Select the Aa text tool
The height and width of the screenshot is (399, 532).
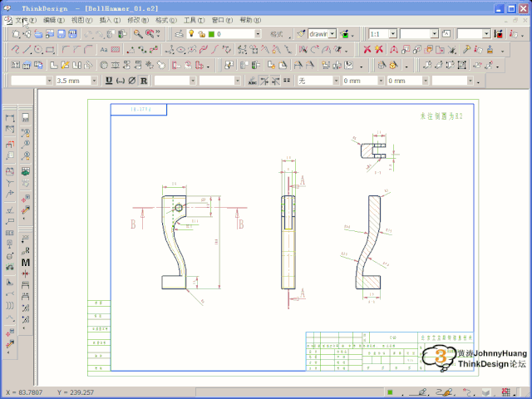coord(104,50)
